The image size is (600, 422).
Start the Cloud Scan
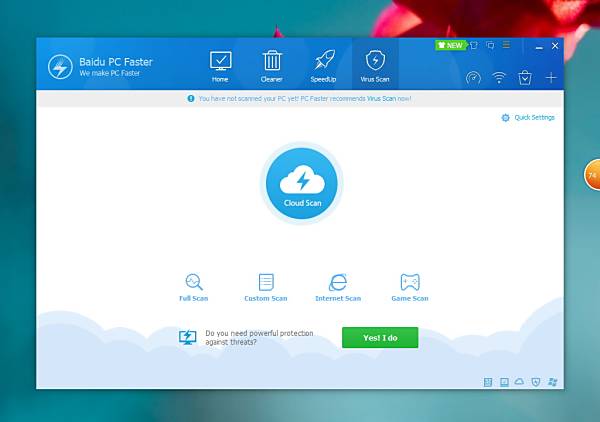tap(302, 183)
